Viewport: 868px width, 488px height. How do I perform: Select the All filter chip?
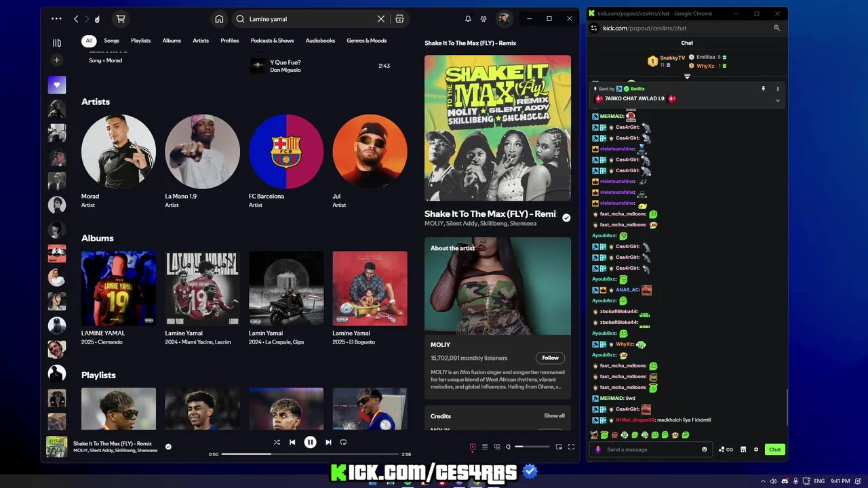(89, 41)
